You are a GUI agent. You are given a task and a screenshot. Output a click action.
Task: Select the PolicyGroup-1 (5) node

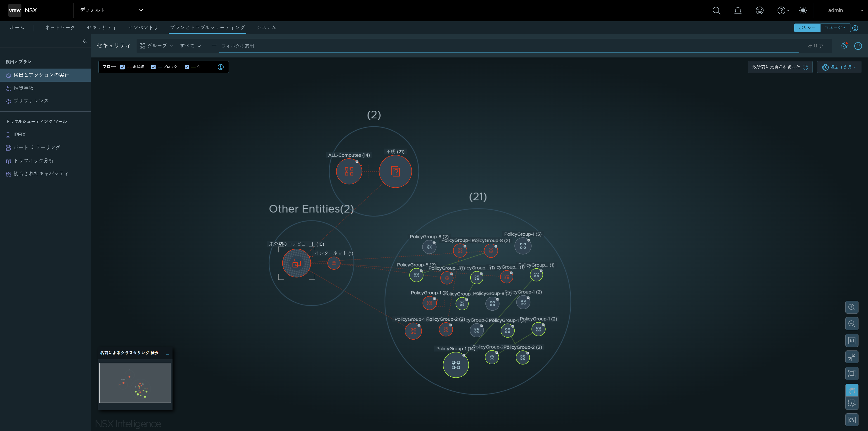pos(523,246)
